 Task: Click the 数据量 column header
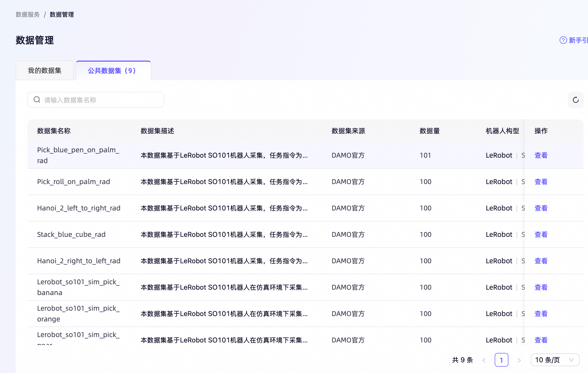click(x=430, y=131)
